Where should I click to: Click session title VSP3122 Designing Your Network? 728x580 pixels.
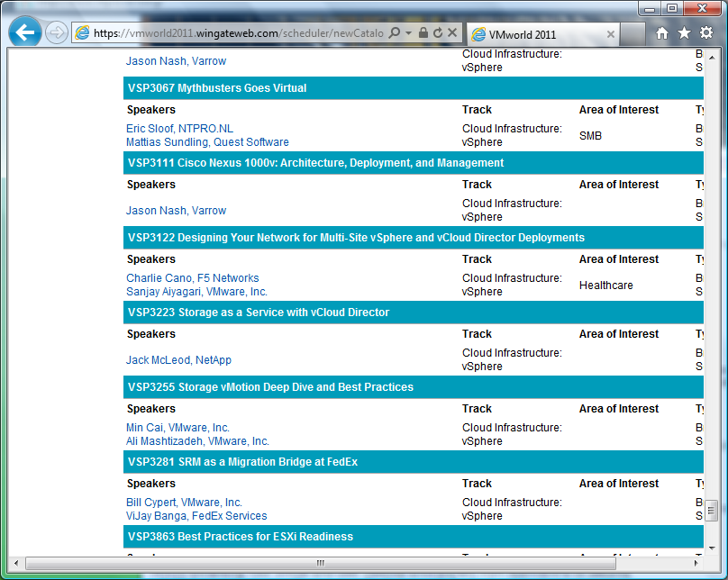point(356,238)
